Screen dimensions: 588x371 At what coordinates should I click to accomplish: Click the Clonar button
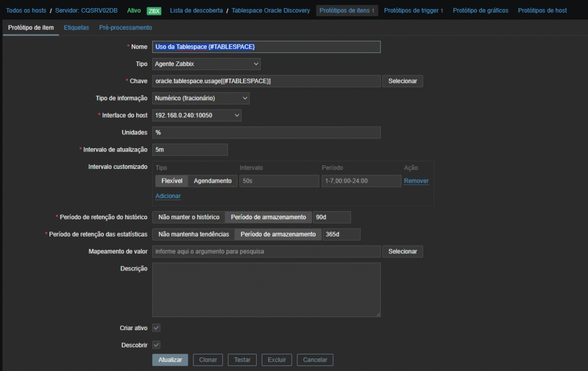208,360
